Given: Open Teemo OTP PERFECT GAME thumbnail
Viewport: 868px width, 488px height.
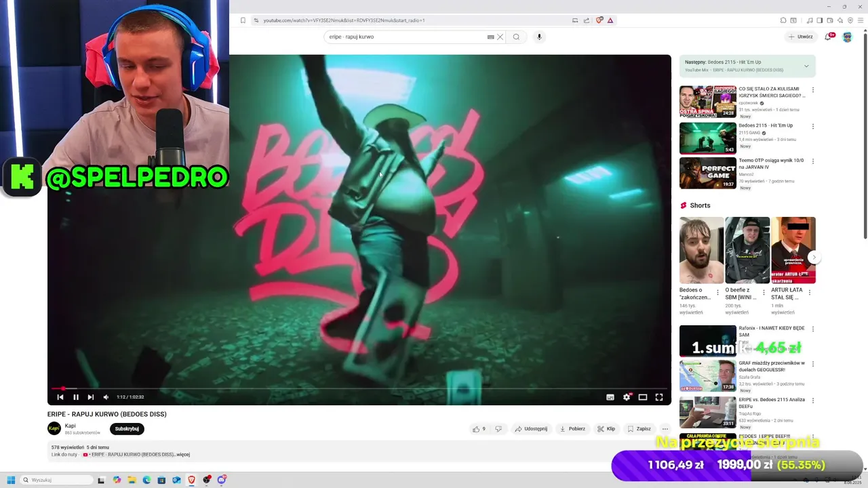Looking at the screenshot, I should pos(707,173).
